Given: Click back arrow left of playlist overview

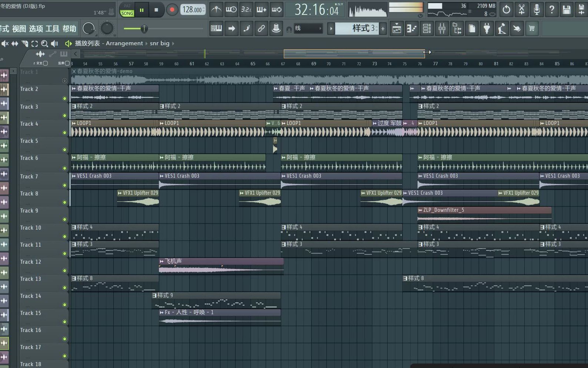Looking at the screenshot, I should coord(75,54).
